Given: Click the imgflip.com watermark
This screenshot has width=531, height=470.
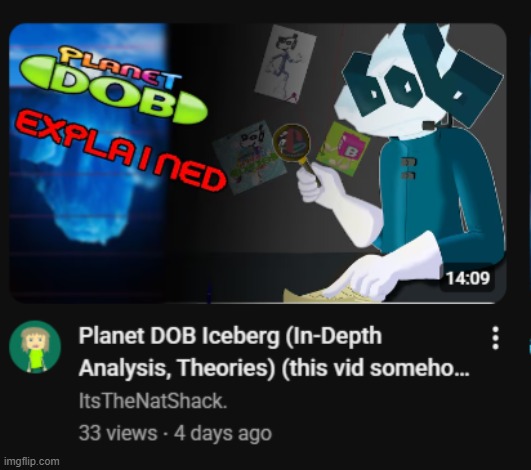Looking at the screenshot, I should click(31, 461).
